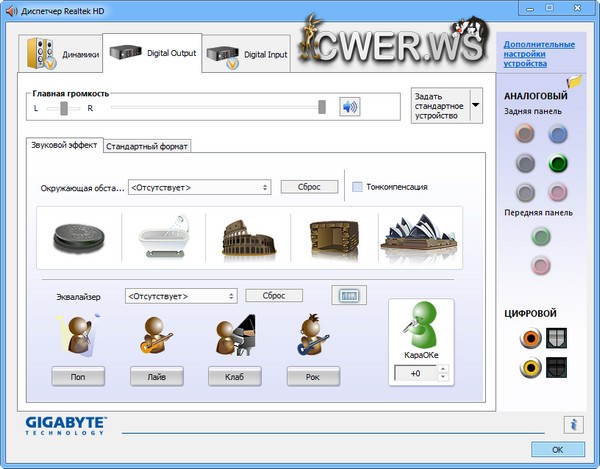Pick the Sydney Opera House environment
The image size is (600, 469).
[x=419, y=237]
